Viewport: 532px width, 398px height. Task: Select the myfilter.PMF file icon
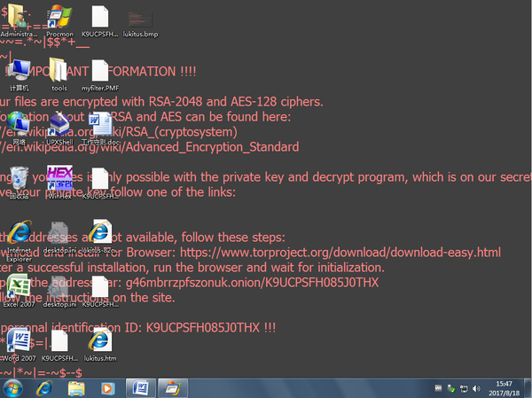click(x=99, y=71)
